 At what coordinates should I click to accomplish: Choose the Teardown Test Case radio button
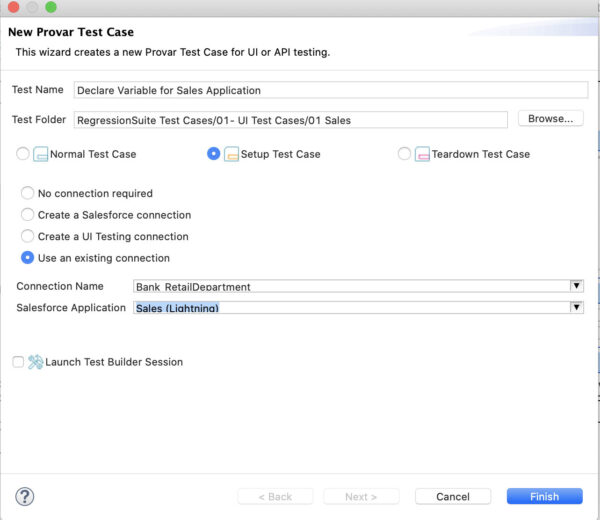(404, 154)
